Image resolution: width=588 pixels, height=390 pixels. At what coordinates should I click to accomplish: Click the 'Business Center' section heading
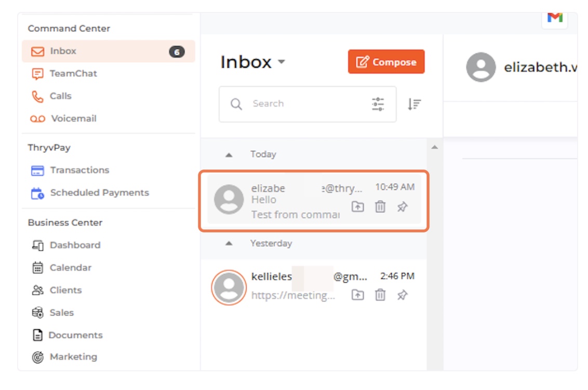65,223
